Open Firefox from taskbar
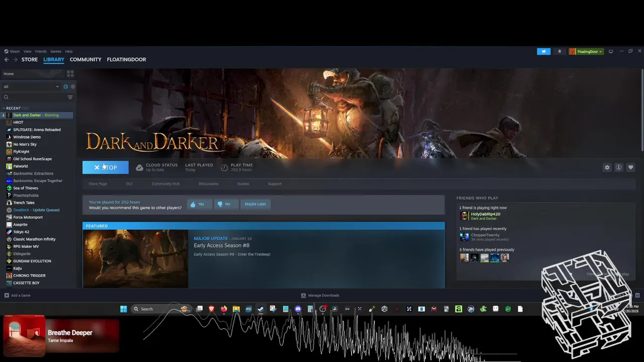Viewport: 644px width, 362px height. (224, 309)
